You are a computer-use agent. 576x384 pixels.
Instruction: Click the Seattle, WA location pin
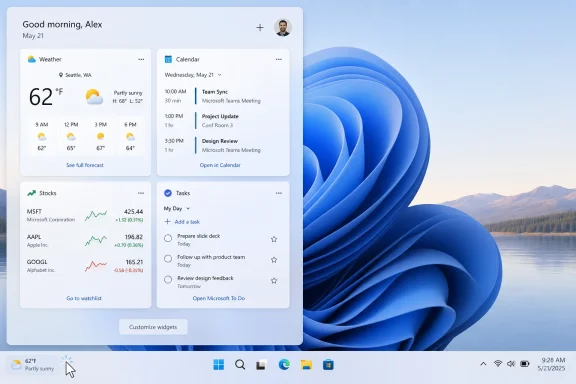(x=61, y=75)
